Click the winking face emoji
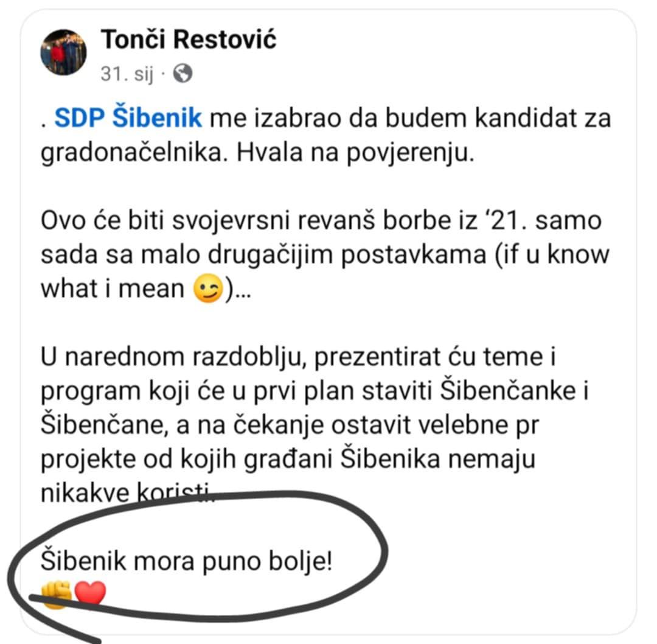 click(x=207, y=288)
